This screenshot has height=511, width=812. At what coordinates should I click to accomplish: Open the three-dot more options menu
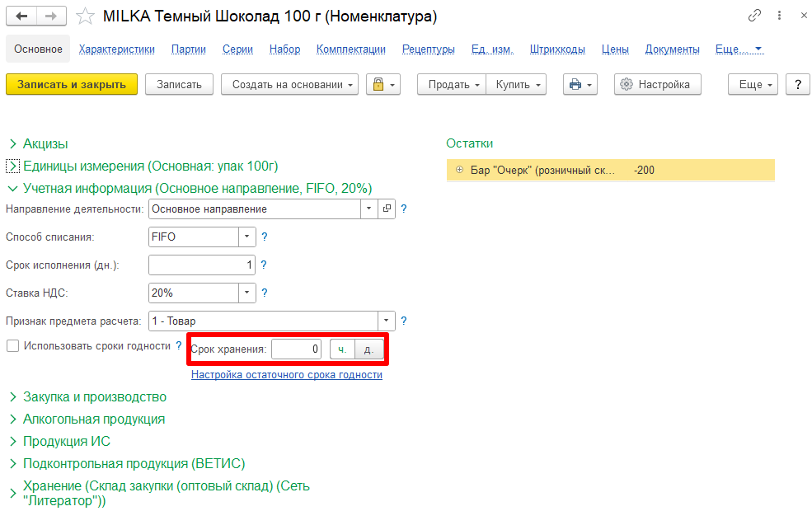tap(779, 16)
